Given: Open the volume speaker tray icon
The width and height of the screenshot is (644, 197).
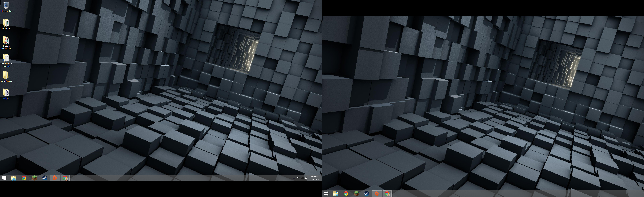Looking at the screenshot, I should coord(306,178).
